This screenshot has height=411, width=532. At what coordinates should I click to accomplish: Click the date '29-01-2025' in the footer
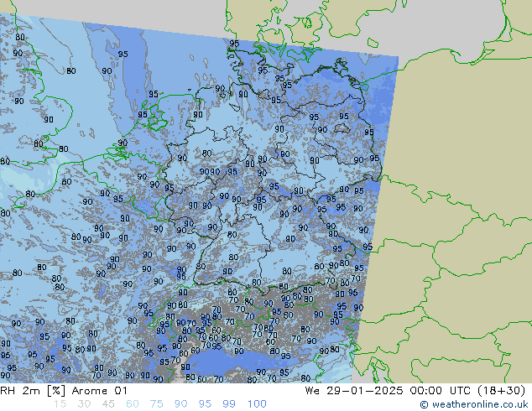click(x=365, y=391)
